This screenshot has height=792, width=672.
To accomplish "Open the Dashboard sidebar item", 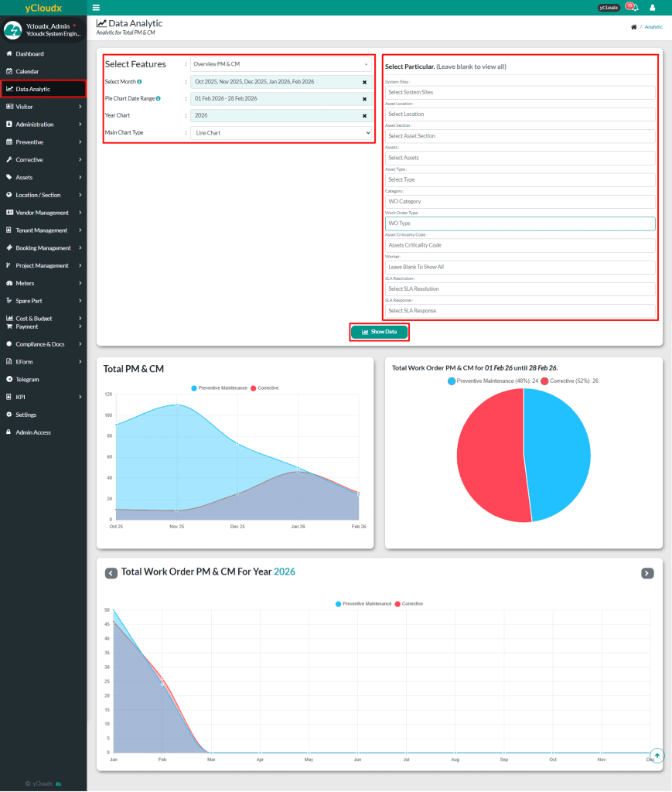I will coord(29,54).
